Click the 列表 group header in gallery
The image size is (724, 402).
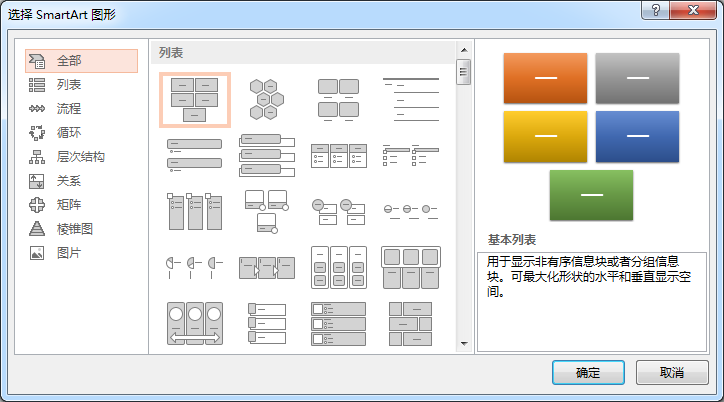pyautogui.click(x=303, y=53)
